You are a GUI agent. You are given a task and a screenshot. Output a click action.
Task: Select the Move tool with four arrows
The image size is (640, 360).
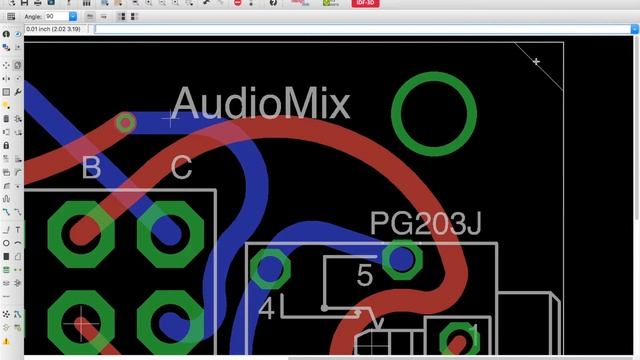click(x=6, y=65)
